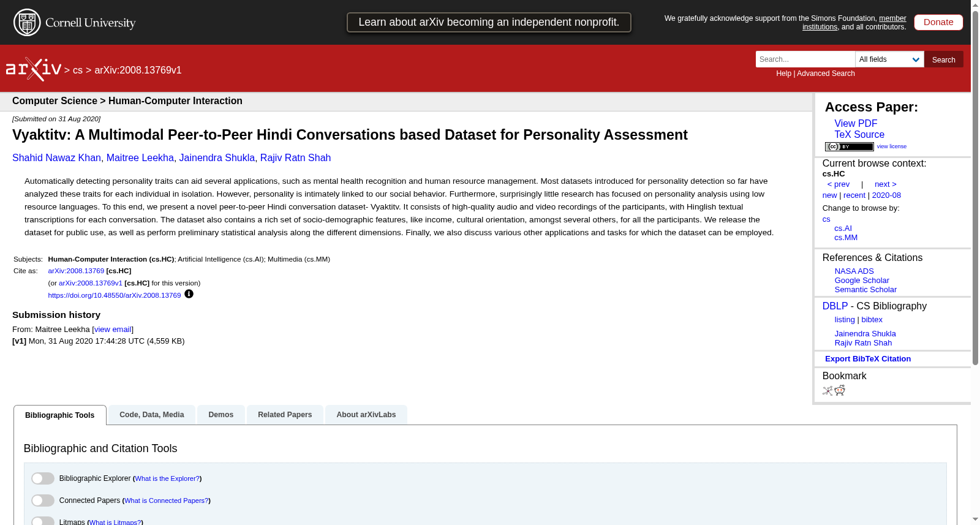The height and width of the screenshot is (525, 980).
Task: Click What is Connected Papers? link
Action: coord(166,500)
